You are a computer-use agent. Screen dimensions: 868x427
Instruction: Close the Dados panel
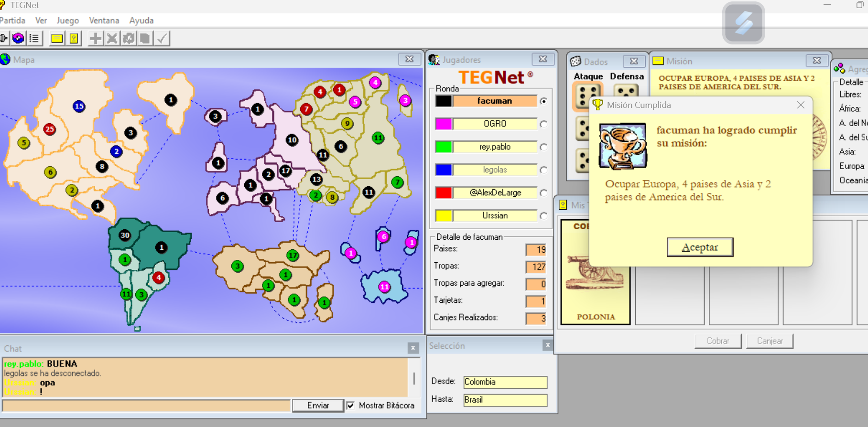[x=634, y=61]
